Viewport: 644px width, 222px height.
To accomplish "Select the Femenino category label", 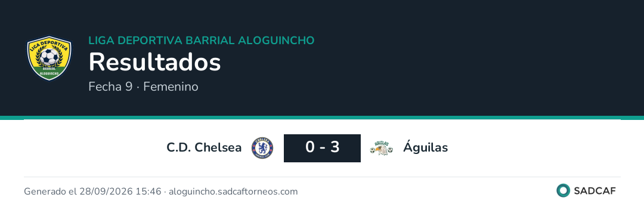I will click(171, 87).
